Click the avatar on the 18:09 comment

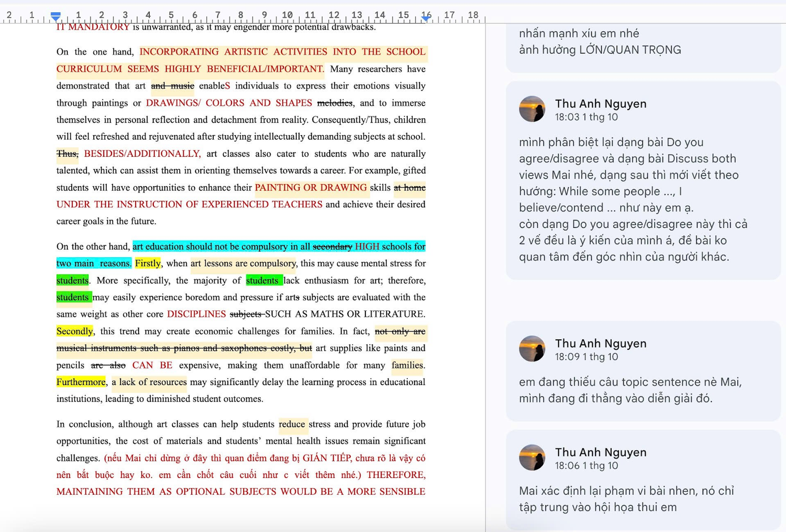coord(532,349)
